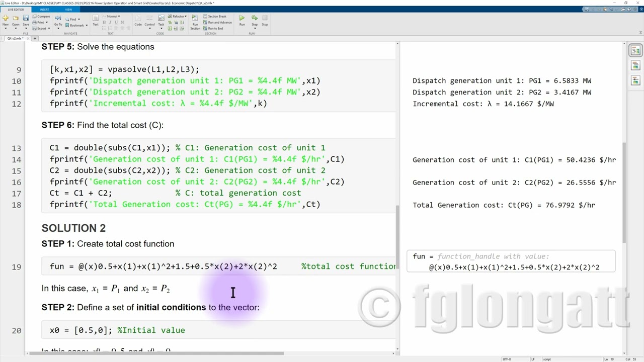
Task: Toggle Monospace text formatting
Action: (122, 22)
